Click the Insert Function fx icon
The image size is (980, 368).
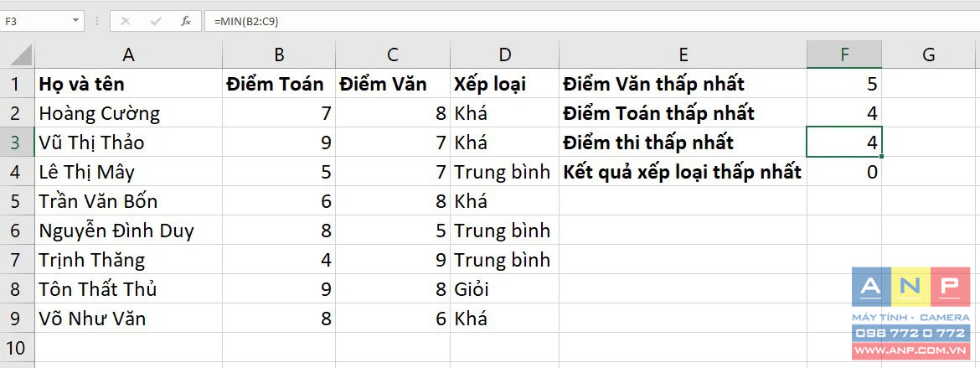[186, 21]
